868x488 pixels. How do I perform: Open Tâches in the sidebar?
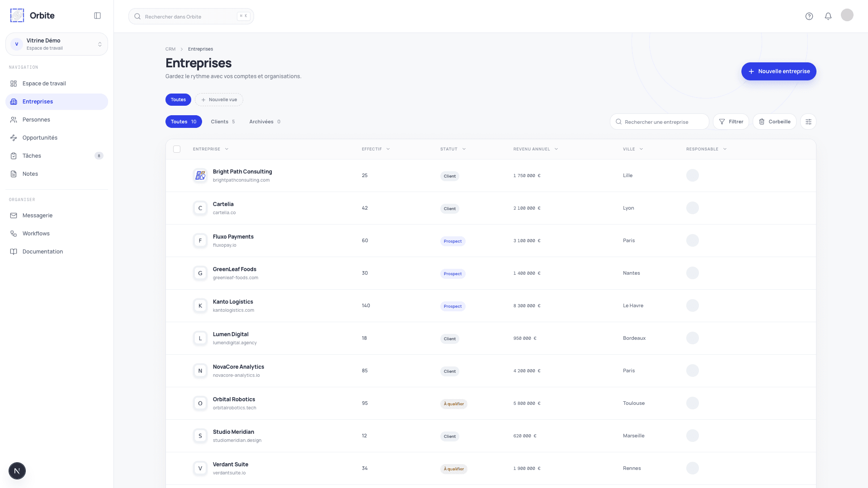click(x=57, y=156)
